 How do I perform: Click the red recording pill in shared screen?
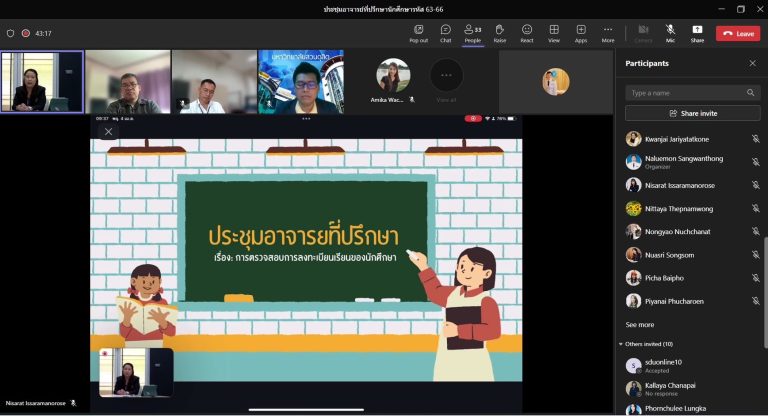(x=473, y=118)
